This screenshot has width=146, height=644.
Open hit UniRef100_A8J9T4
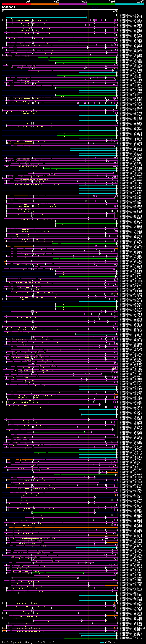click(131, 17)
